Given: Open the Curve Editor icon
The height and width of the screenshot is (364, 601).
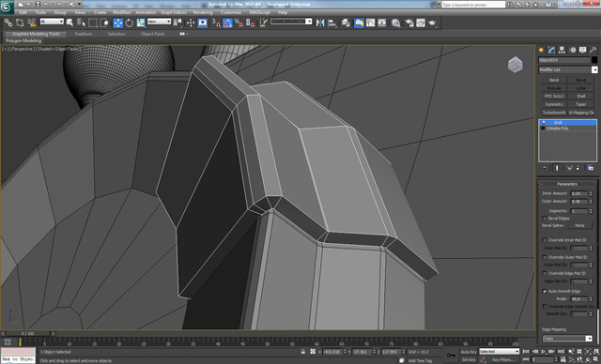Looking at the screenshot, I should click(x=371, y=23).
